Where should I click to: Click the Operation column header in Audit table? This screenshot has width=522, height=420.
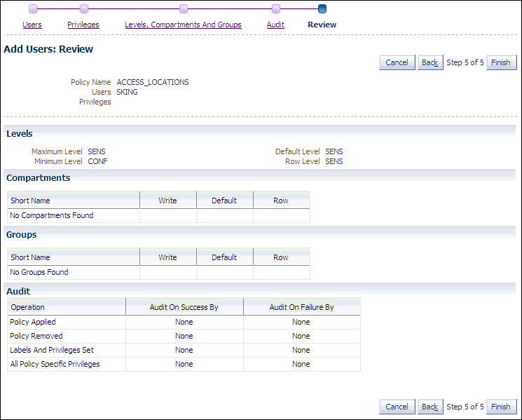point(27,307)
